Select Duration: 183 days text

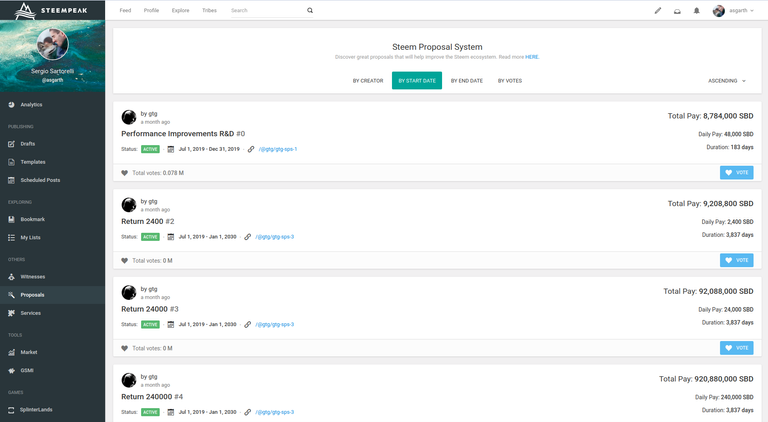pyautogui.click(x=730, y=147)
